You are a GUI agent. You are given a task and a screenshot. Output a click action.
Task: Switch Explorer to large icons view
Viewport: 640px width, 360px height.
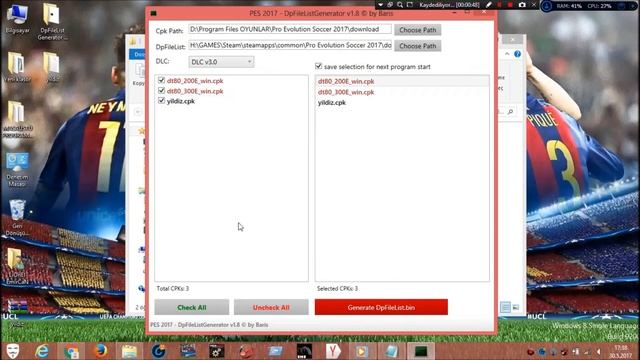tap(516, 307)
